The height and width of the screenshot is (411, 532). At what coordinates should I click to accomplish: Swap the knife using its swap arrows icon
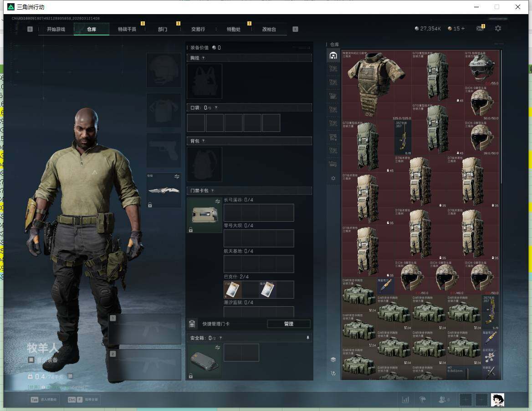click(177, 176)
